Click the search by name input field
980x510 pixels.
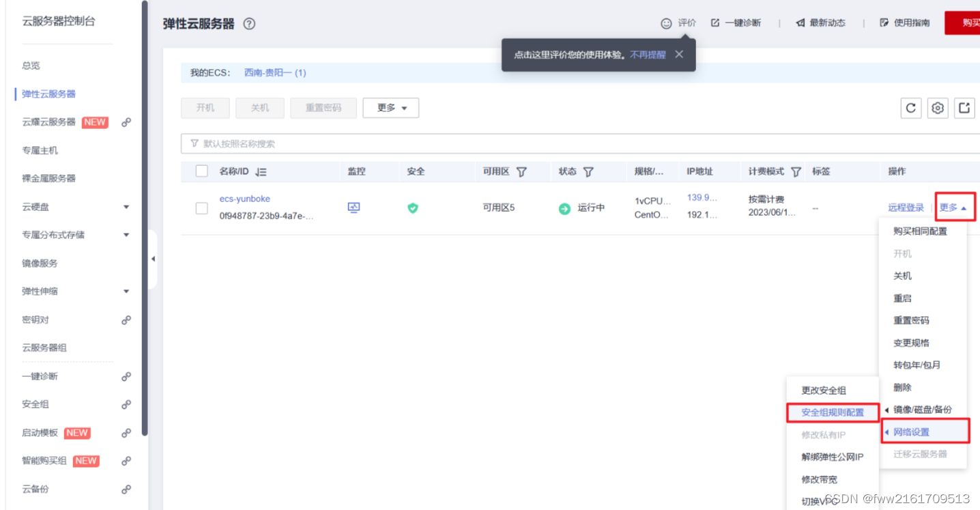(x=580, y=143)
